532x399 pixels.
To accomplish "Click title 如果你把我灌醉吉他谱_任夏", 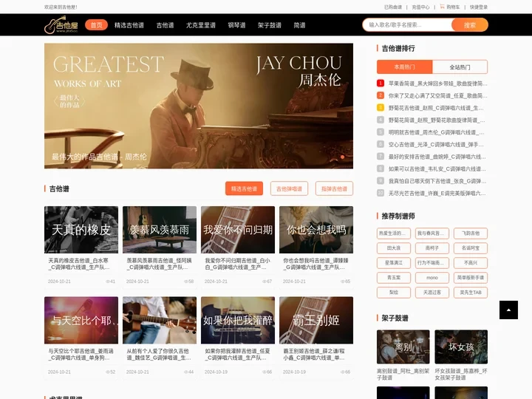I will (x=237, y=354).
